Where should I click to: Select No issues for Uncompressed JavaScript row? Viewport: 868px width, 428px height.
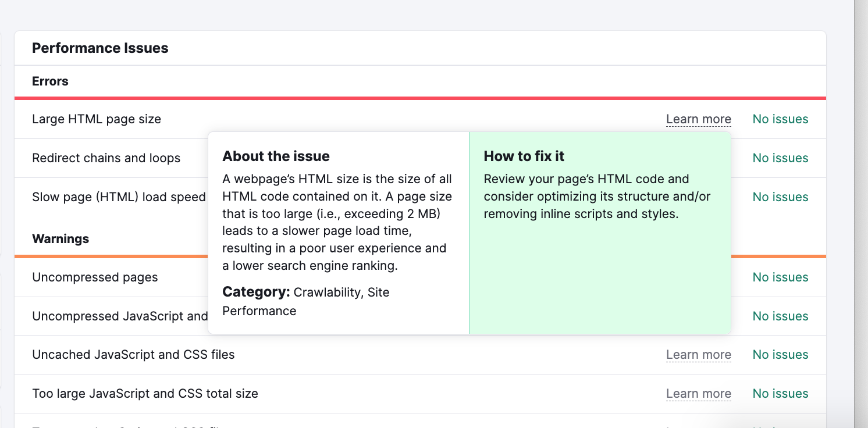pyautogui.click(x=780, y=316)
